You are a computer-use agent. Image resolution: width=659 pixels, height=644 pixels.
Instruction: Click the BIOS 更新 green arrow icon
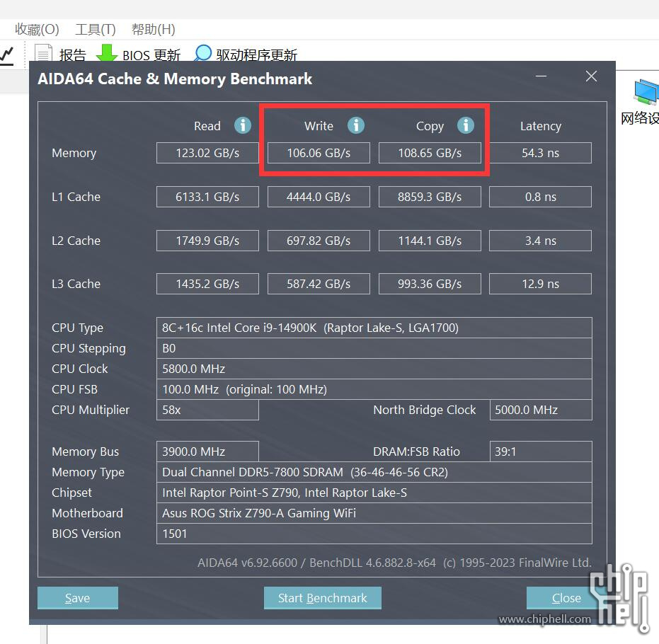point(107,53)
